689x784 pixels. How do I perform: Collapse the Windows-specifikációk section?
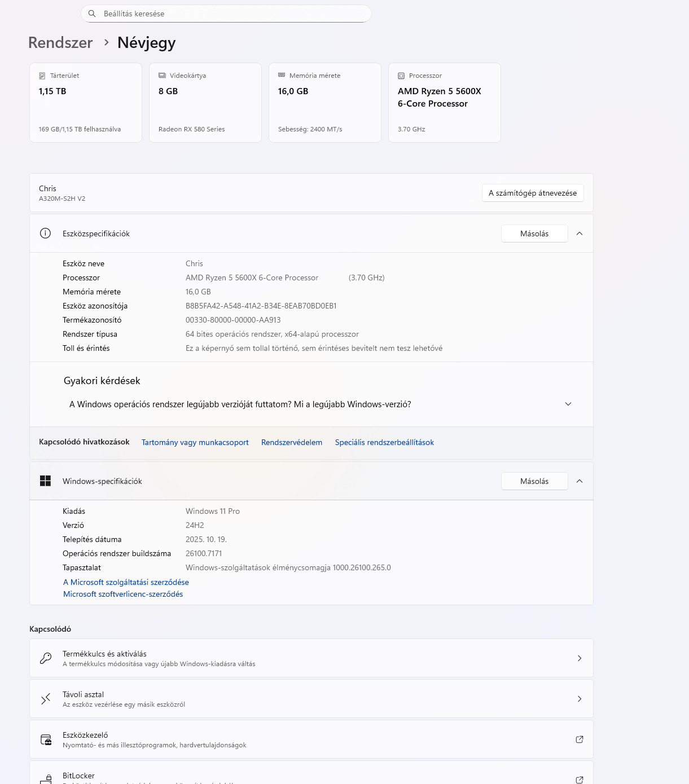coord(579,481)
